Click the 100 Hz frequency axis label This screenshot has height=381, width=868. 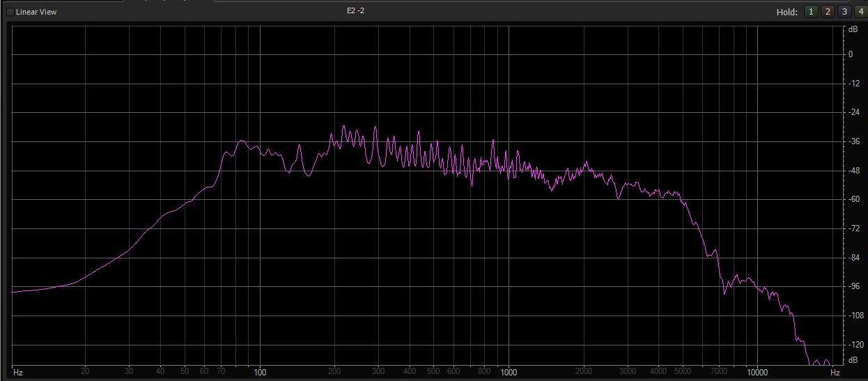[260, 373]
